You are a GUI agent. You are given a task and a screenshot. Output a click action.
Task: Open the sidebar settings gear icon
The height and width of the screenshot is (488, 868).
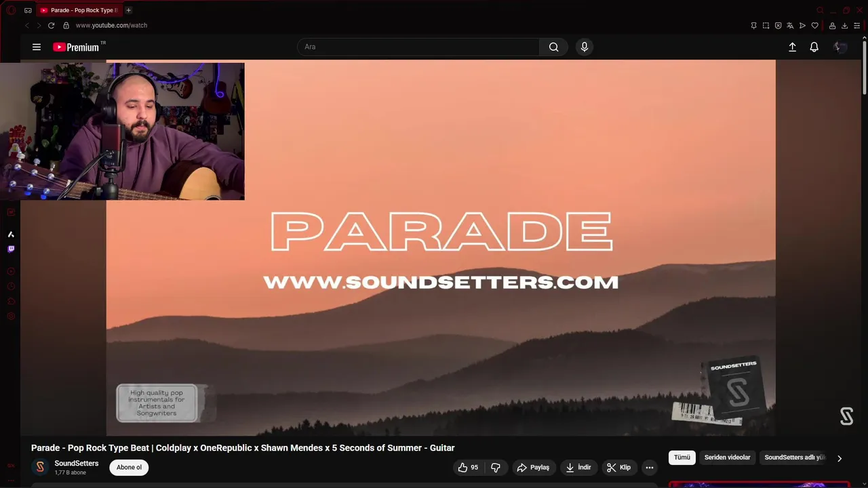pyautogui.click(x=11, y=317)
